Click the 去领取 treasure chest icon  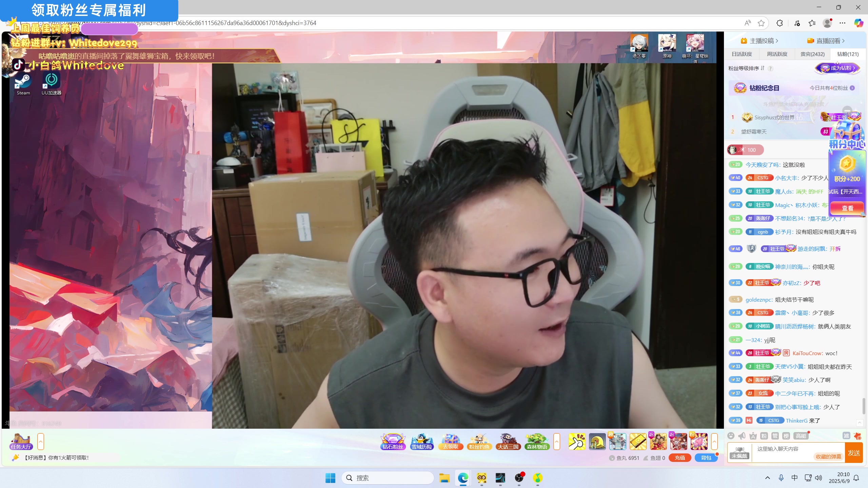coord(451,442)
